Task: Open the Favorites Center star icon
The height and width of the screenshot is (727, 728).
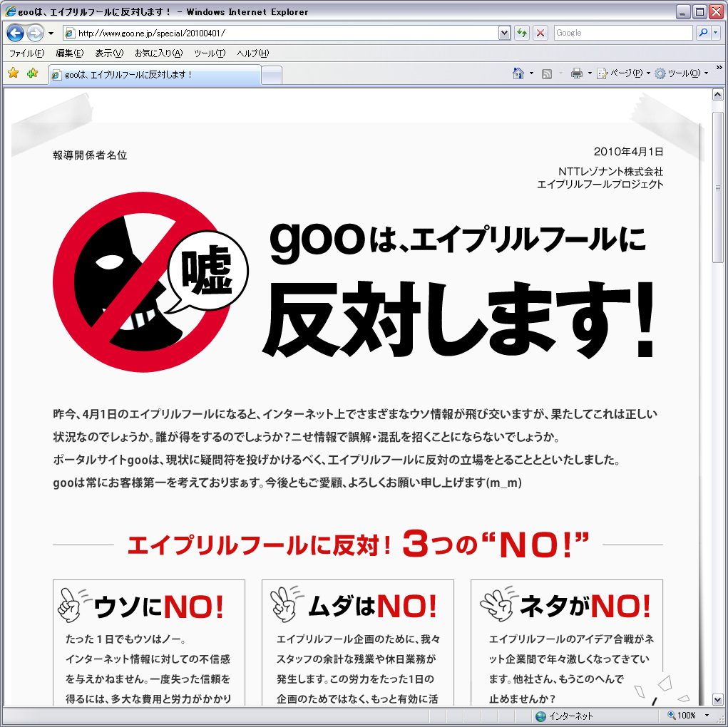Action: click(x=14, y=73)
